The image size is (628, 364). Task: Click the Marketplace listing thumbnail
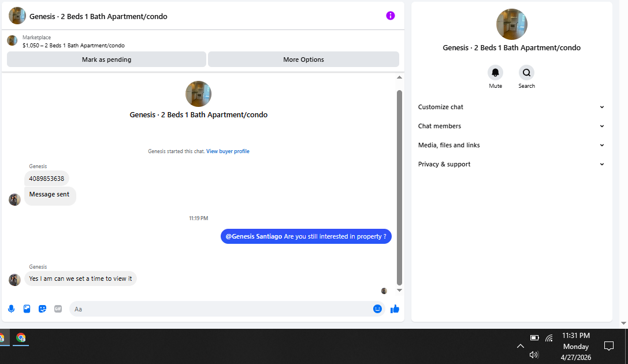[12, 40]
